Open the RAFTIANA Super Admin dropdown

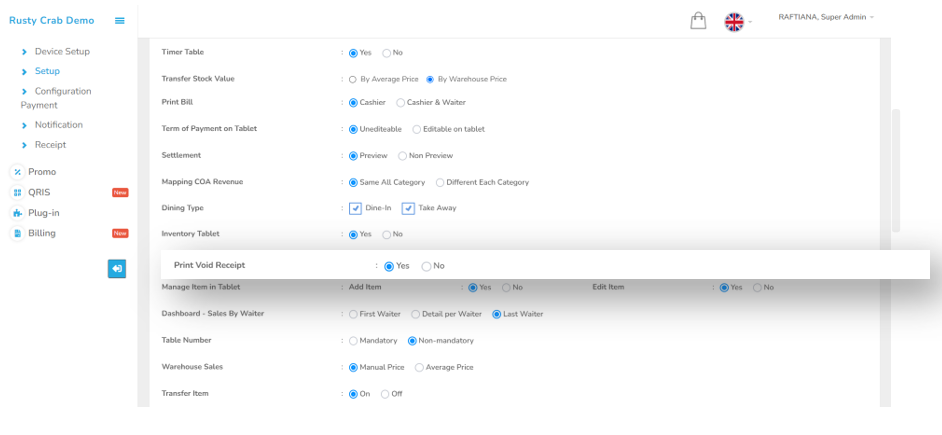(826, 17)
